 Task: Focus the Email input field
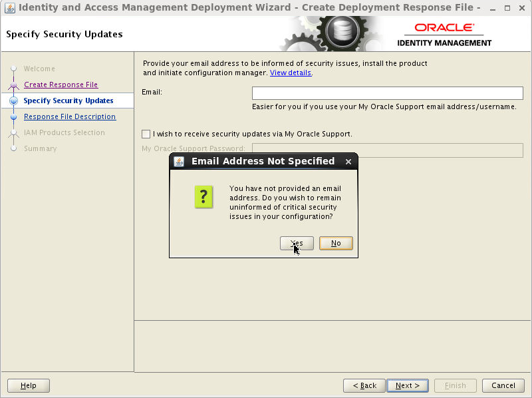(x=388, y=93)
